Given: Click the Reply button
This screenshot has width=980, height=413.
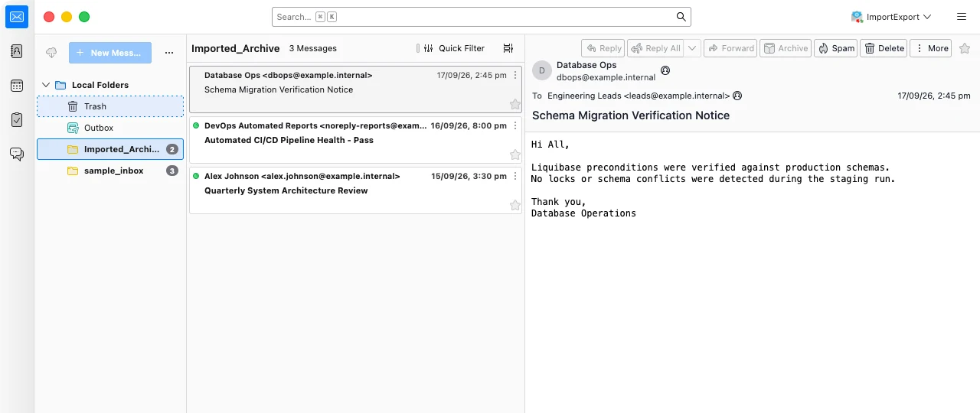Looking at the screenshot, I should pos(603,48).
